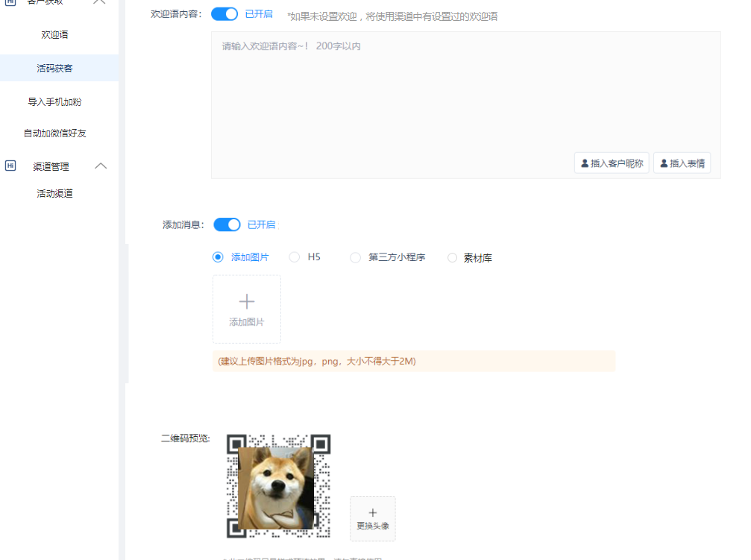The width and height of the screenshot is (751, 560).
Task: Select the 添加图片 radio option
Action: (x=218, y=257)
